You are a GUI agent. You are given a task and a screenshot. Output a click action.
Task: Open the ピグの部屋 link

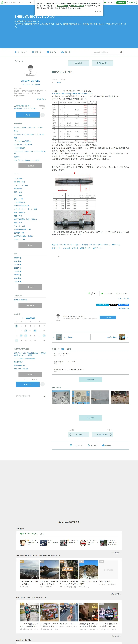pos(36,84)
